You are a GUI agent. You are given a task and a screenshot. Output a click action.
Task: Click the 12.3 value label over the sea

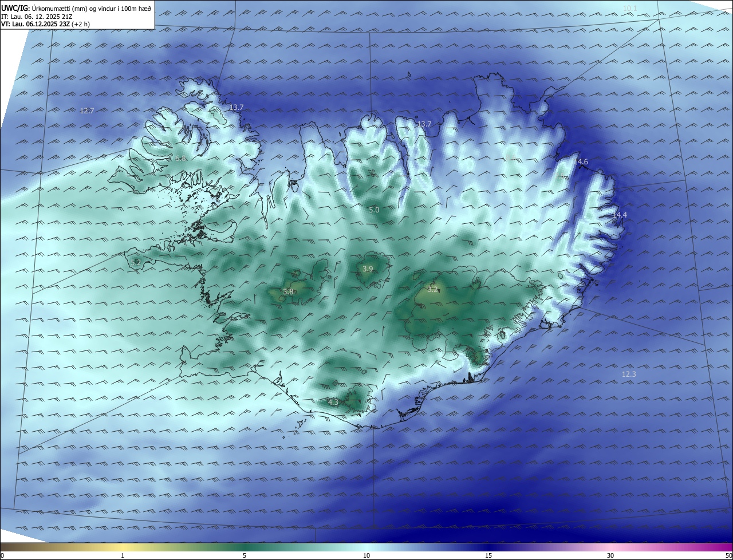pyautogui.click(x=629, y=374)
